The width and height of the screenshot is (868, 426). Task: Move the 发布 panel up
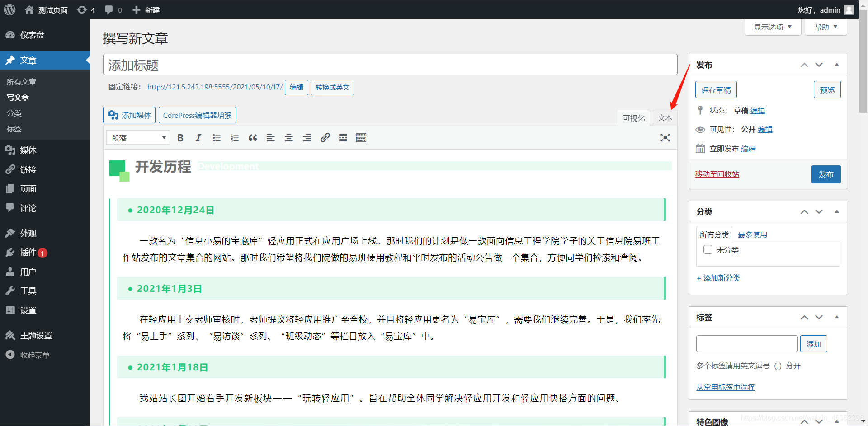pyautogui.click(x=804, y=65)
